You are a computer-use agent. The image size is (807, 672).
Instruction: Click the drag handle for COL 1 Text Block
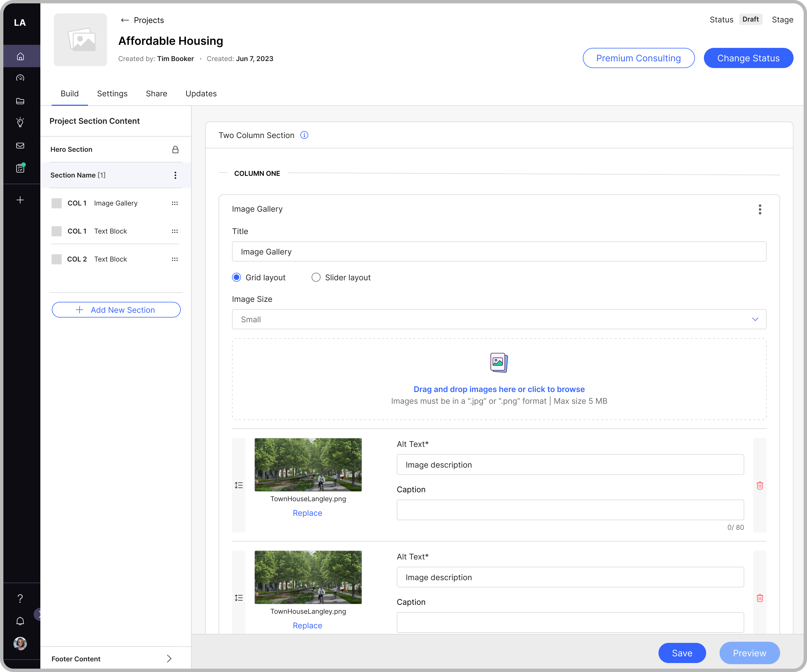175,231
